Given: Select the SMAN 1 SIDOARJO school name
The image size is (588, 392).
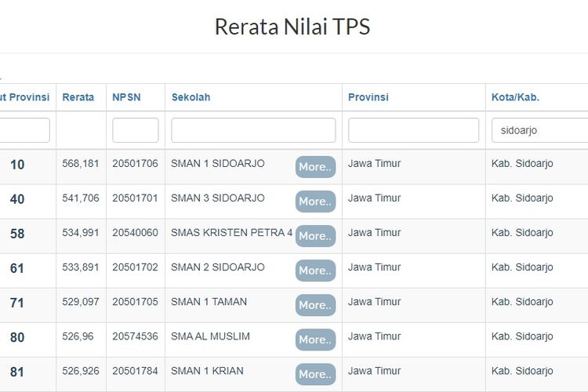Looking at the screenshot, I should [218, 164].
